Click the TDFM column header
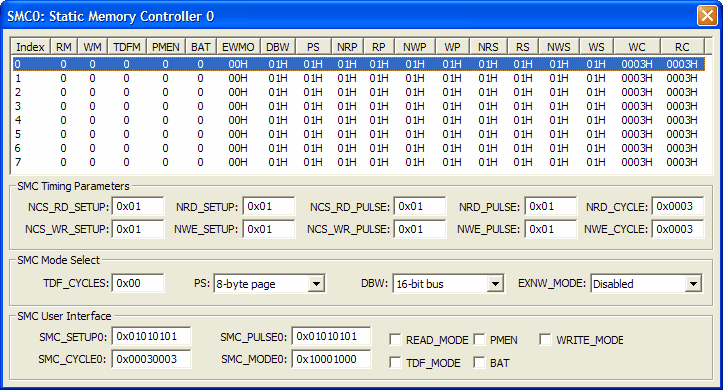 point(127,47)
